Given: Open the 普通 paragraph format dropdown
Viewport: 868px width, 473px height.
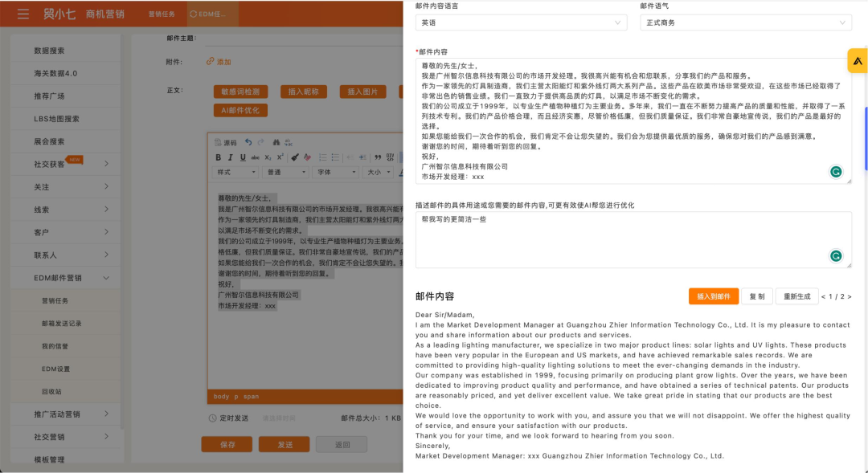Looking at the screenshot, I should [x=285, y=172].
